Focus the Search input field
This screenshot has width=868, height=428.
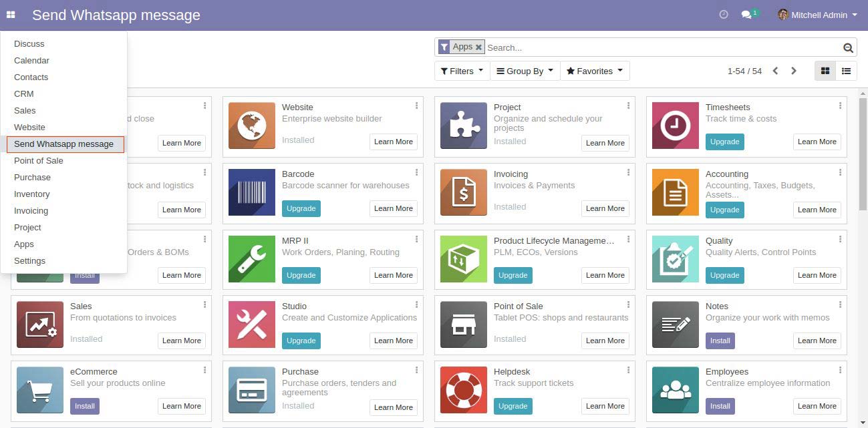[663, 47]
